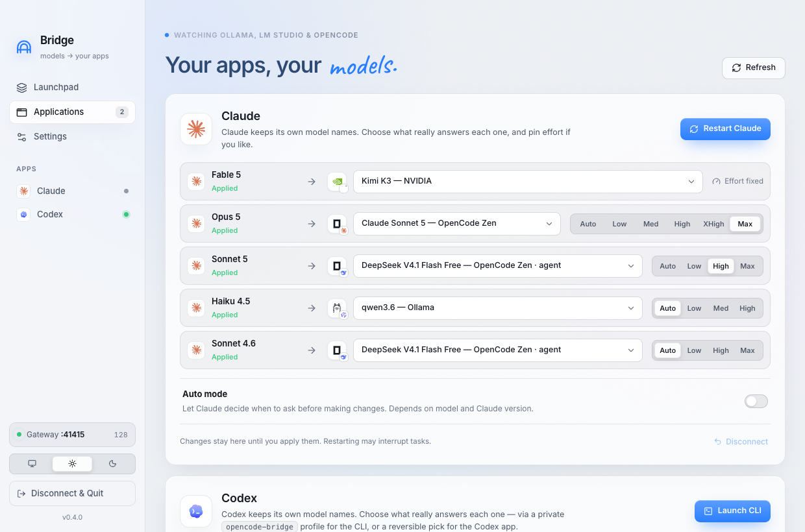Click Launch CLI button
The height and width of the screenshot is (532, 805).
[732, 511]
